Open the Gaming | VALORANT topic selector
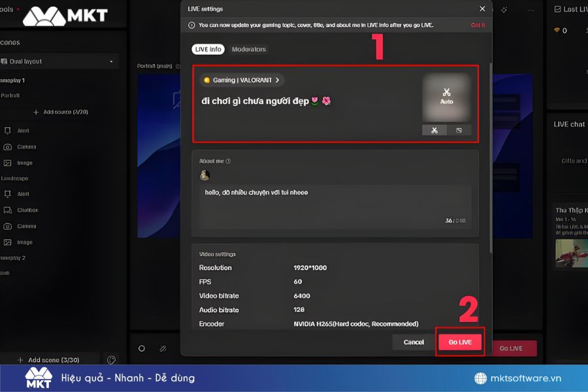 (242, 80)
